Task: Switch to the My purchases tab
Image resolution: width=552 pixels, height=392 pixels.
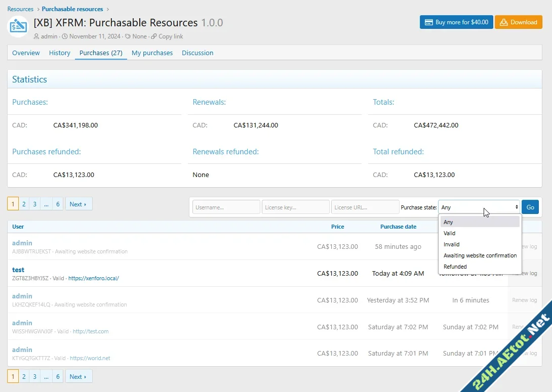Action: (x=152, y=53)
